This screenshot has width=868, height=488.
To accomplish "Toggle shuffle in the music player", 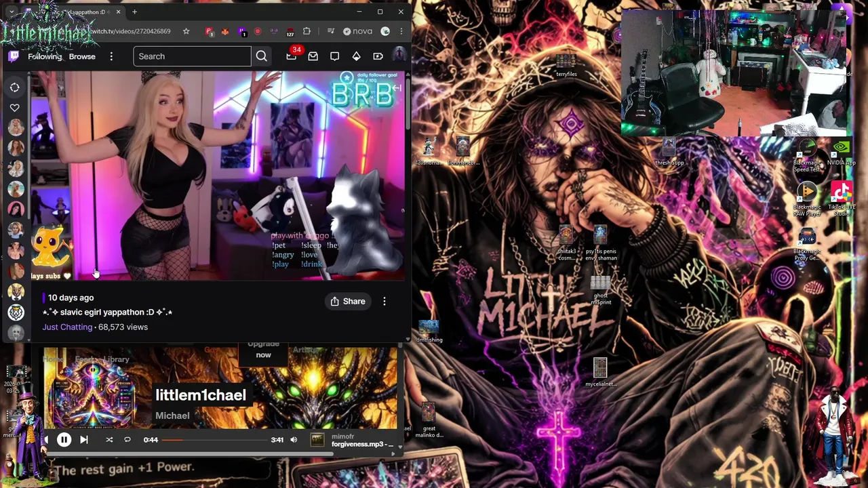I will pyautogui.click(x=109, y=440).
